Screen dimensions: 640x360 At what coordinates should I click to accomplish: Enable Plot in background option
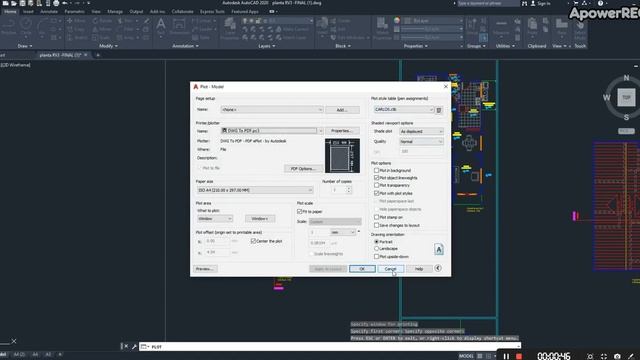pyautogui.click(x=376, y=170)
